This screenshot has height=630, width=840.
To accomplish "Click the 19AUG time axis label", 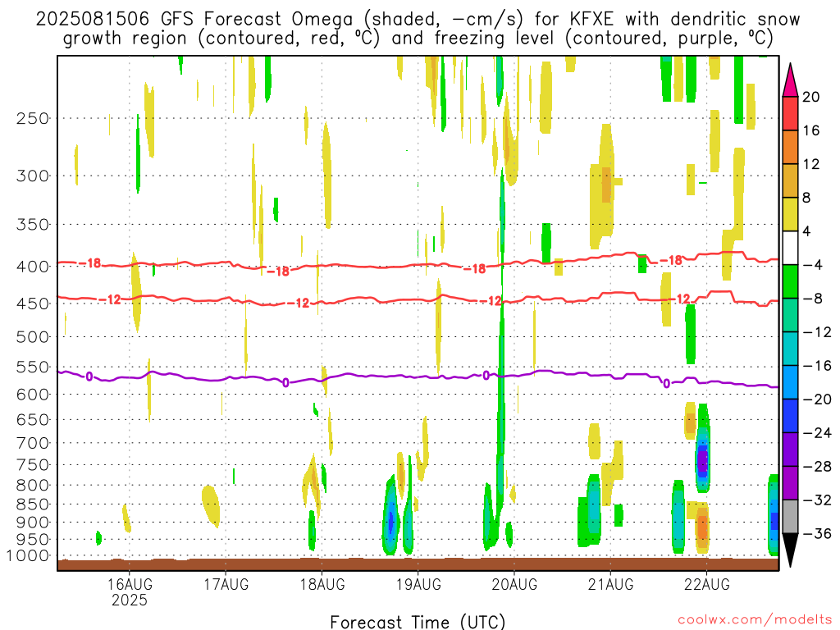I will click(x=418, y=584).
